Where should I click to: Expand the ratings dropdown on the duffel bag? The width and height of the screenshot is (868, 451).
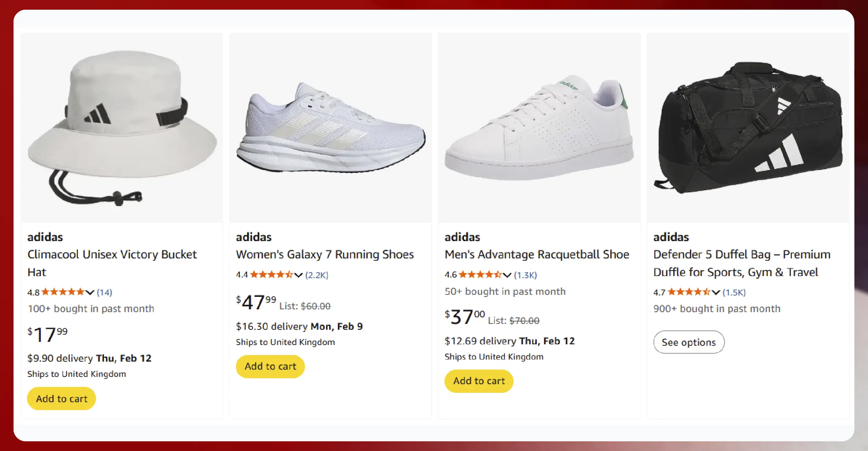pyautogui.click(x=715, y=292)
